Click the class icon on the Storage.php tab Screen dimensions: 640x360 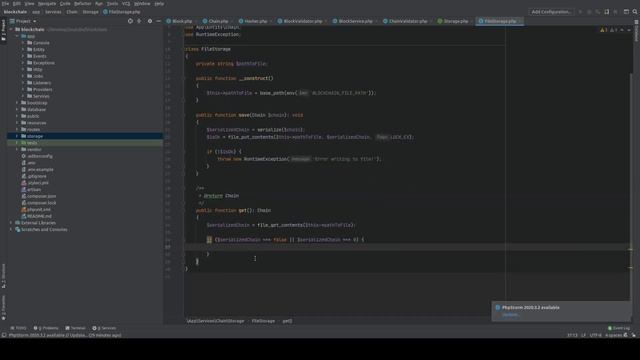click(x=440, y=21)
